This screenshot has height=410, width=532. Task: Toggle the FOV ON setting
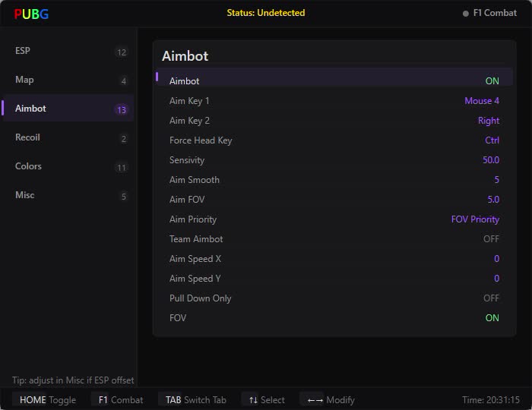click(334, 318)
